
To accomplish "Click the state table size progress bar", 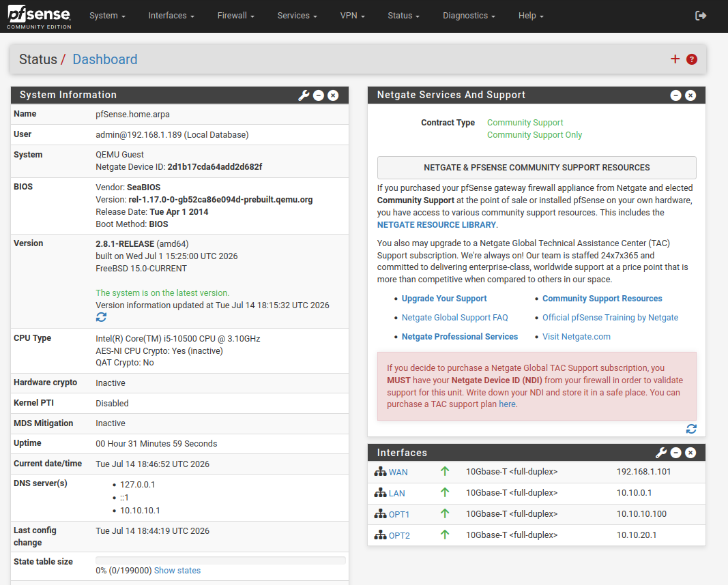I will [x=220, y=560].
